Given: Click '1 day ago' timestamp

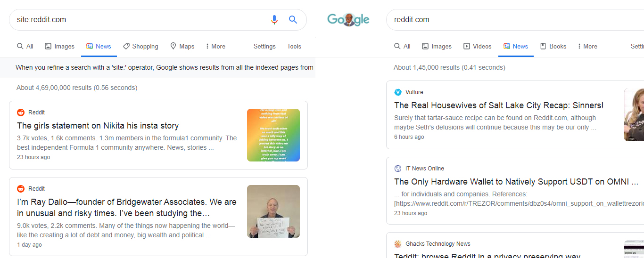Looking at the screenshot, I should point(29,245).
